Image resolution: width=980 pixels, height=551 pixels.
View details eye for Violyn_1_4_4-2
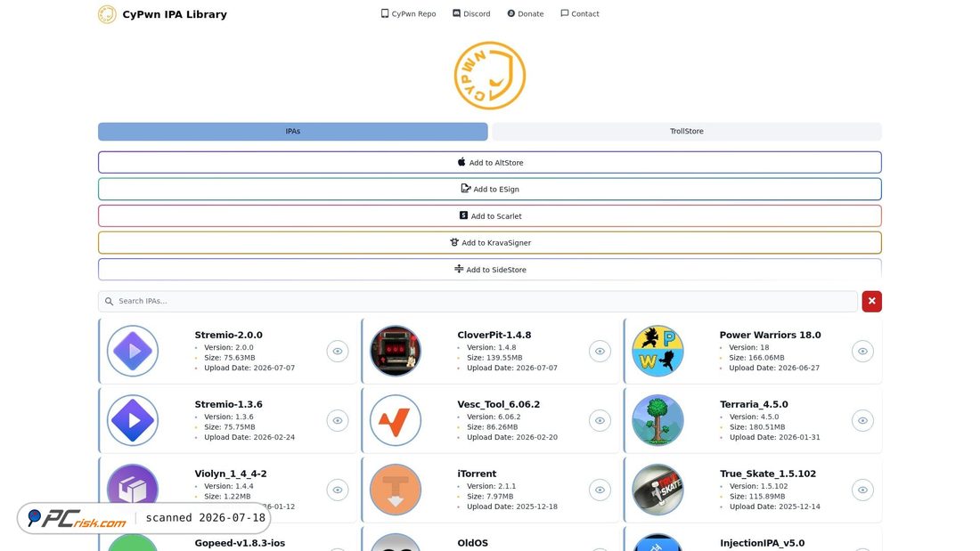pos(337,490)
